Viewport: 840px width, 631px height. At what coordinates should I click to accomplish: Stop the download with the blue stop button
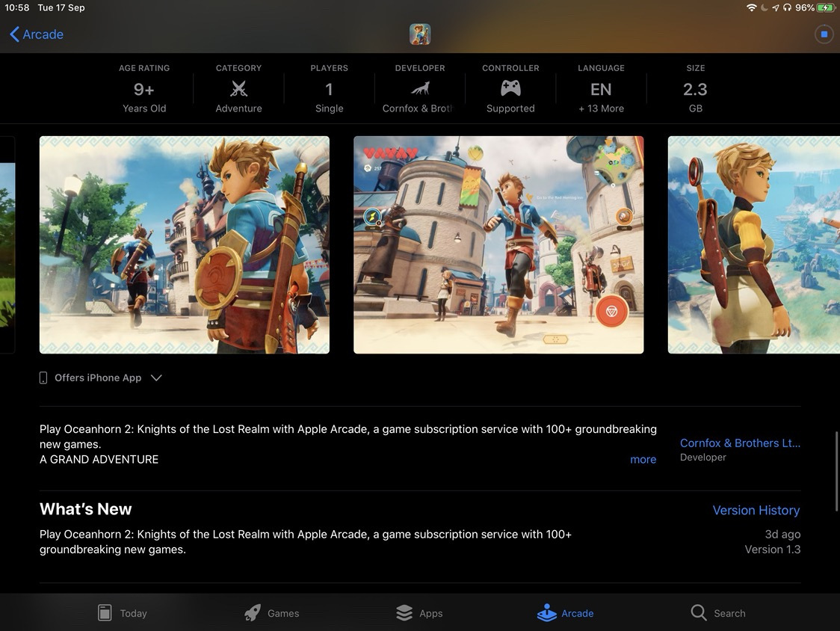click(824, 34)
